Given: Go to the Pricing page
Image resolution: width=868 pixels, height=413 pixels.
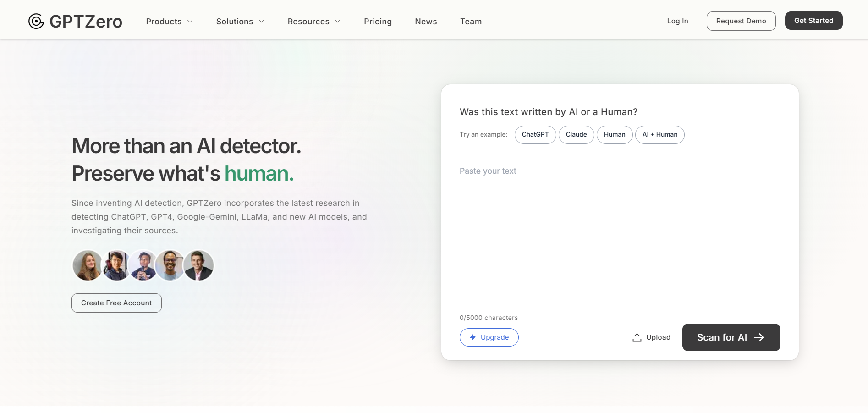Looking at the screenshot, I should click(x=378, y=22).
